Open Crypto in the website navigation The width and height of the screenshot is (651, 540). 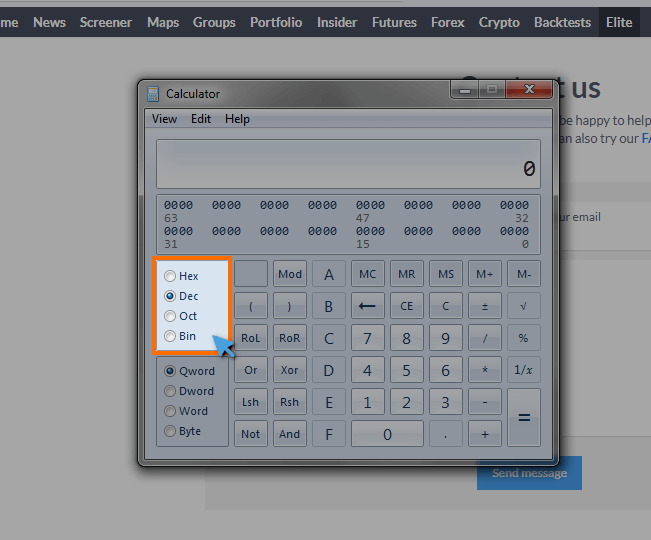coord(499,22)
